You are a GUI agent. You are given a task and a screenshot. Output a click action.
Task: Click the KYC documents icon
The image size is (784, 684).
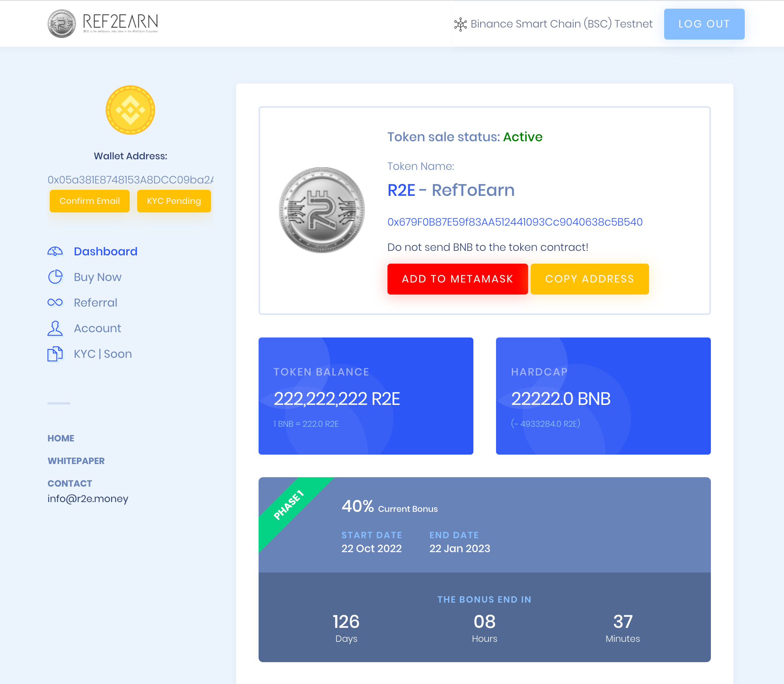pos(55,354)
